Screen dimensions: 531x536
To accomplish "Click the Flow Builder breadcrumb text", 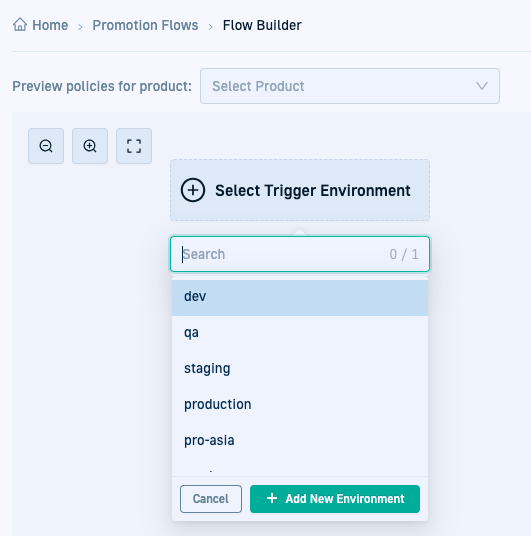I will point(262,25).
